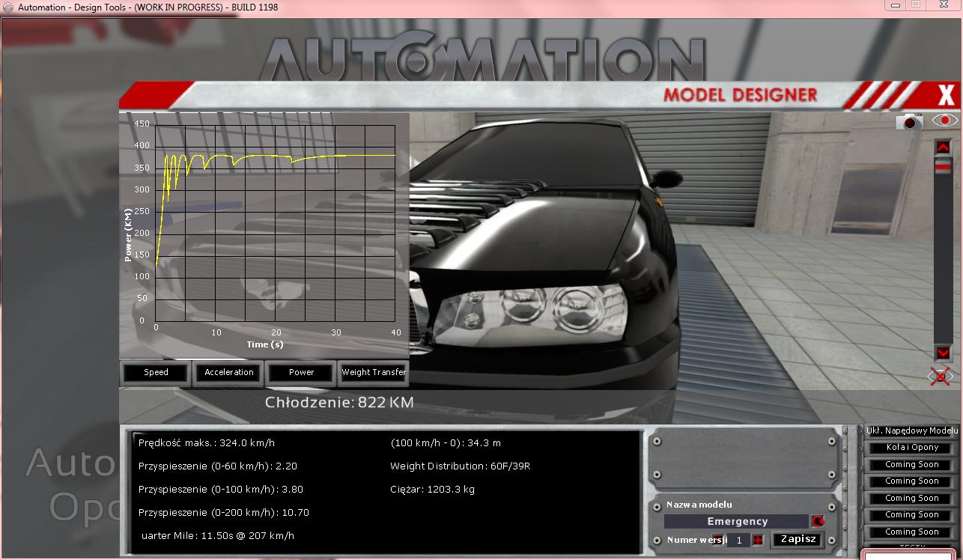Open Ukł. Napędowy Modelu section
Viewport: 963px width, 560px height.
point(911,430)
